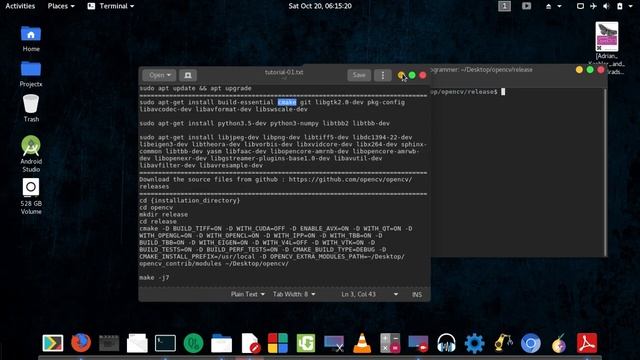Click the play indicator icon in the top bar

point(527,6)
